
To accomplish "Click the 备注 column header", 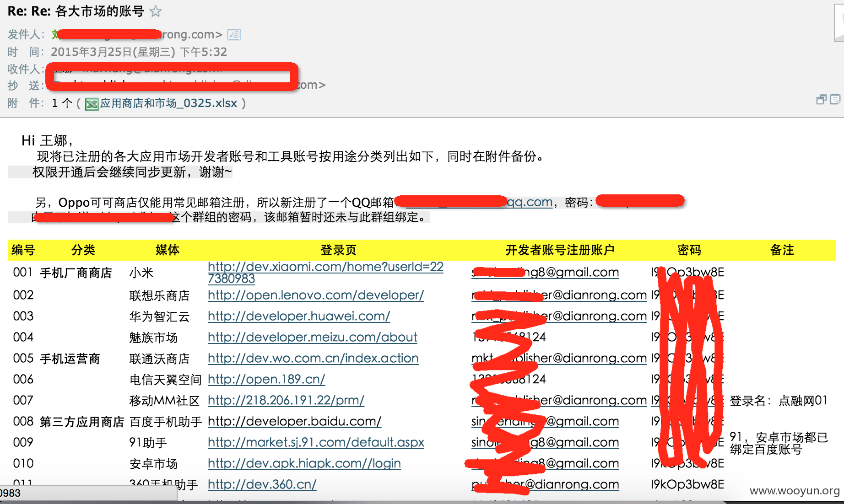I will click(x=782, y=250).
